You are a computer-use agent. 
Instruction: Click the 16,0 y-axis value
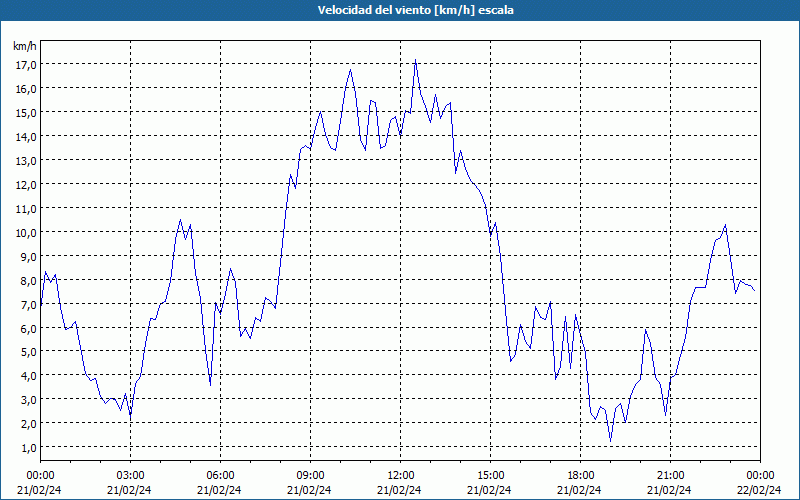pyautogui.click(x=26, y=89)
